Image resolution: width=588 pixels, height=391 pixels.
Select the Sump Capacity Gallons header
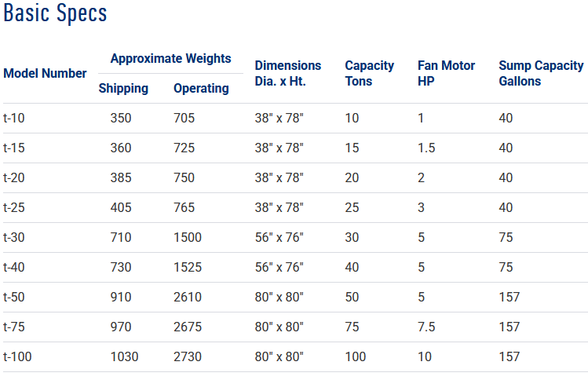(x=541, y=73)
